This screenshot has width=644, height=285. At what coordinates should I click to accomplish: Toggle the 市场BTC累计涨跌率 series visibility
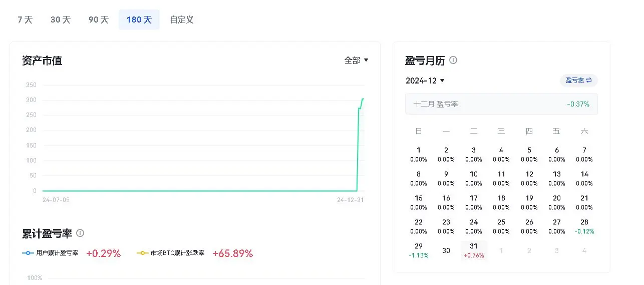171,253
